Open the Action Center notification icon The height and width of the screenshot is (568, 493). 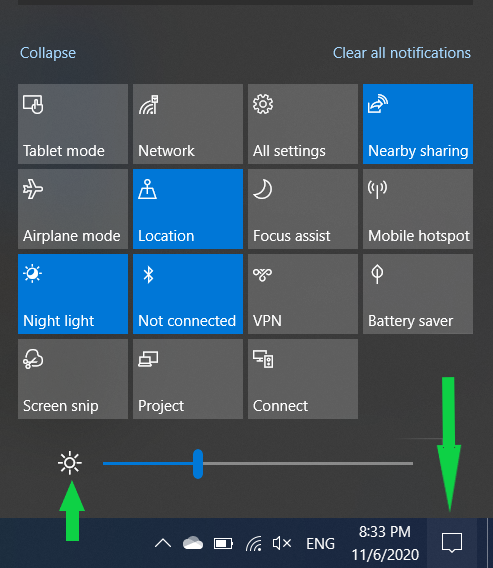click(x=452, y=542)
